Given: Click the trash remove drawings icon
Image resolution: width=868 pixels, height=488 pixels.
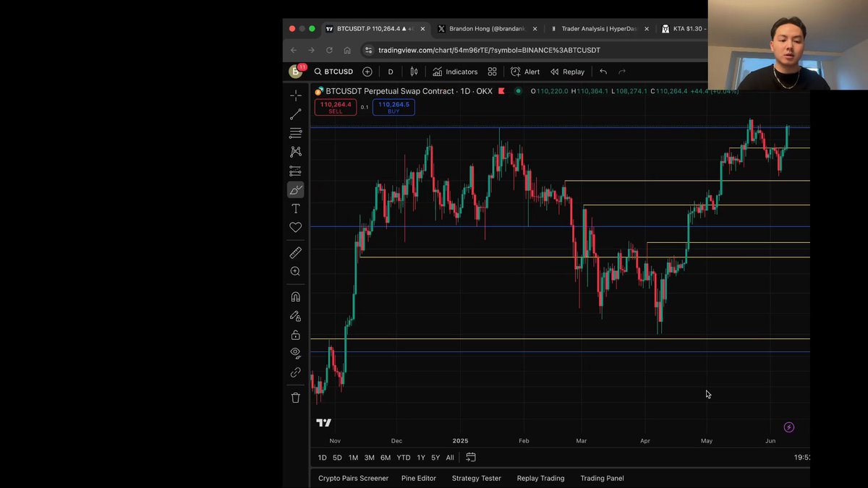Looking at the screenshot, I should tap(296, 398).
